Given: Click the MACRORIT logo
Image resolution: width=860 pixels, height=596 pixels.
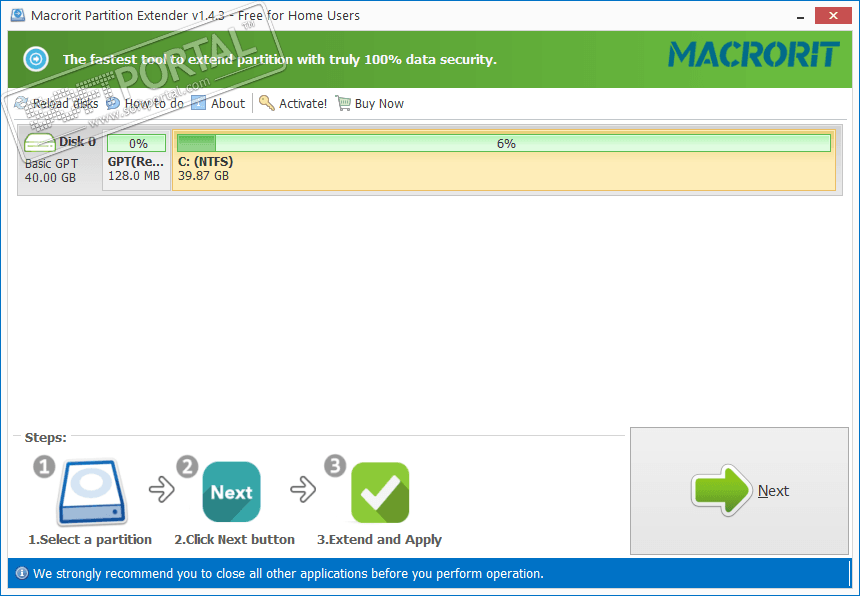Looking at the screenshot, I should point(754,55).
